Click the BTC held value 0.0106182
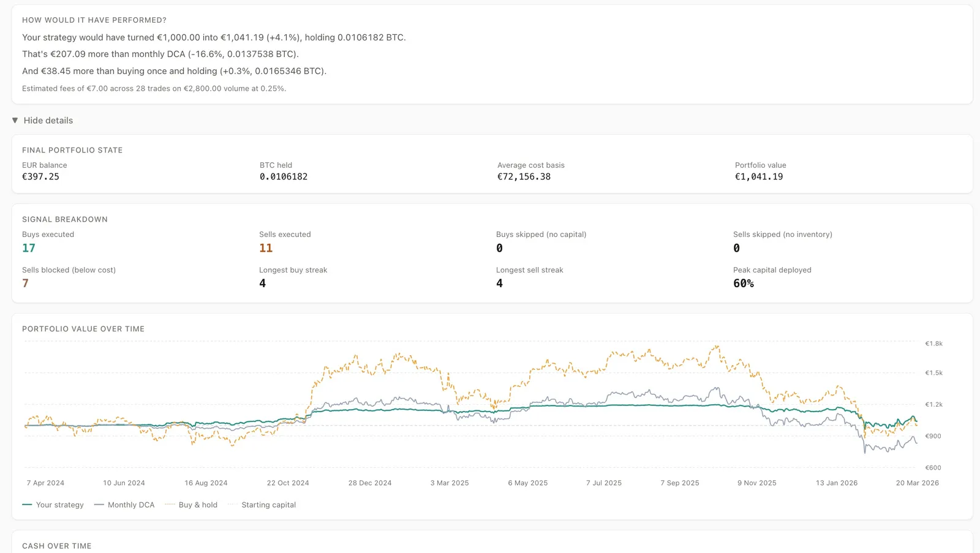This screenshot has width=980, height=553. (x=284, y=176)
